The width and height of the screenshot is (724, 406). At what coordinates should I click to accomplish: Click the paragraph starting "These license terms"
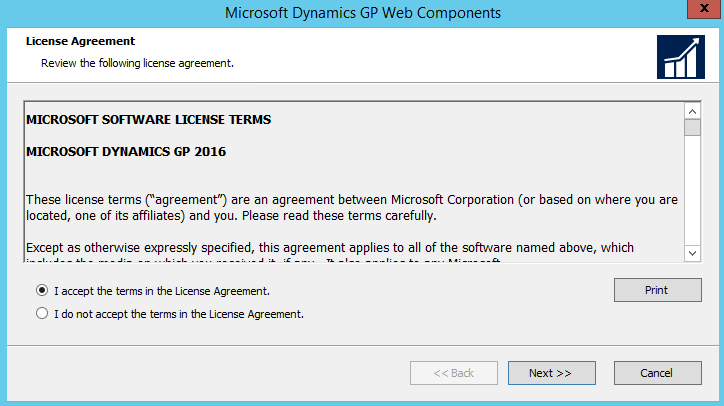click(x=350, y=207)
